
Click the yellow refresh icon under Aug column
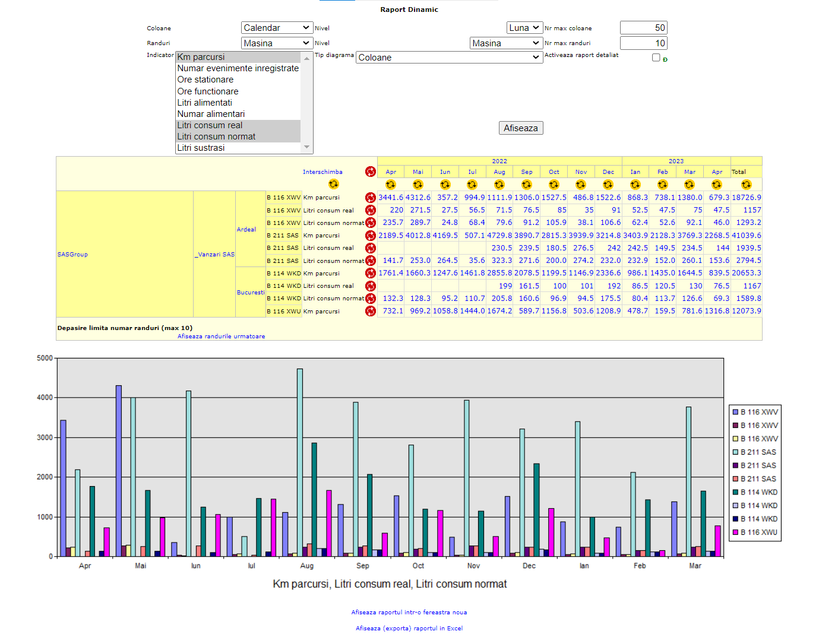coord(499,185)
